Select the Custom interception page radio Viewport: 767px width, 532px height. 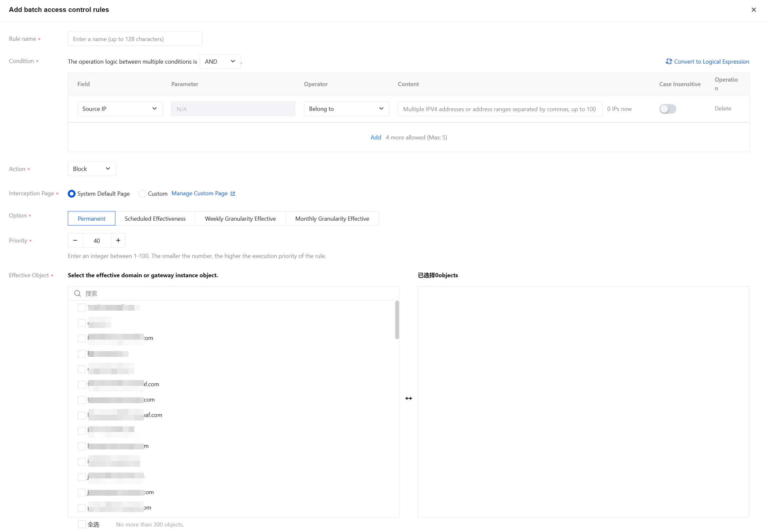(x=142, y=194)
